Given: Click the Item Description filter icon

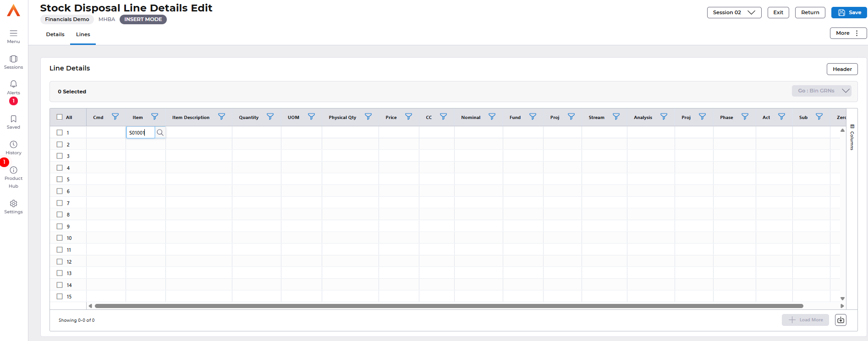Looking at the screenshot, I should click(x=222, y=117).
